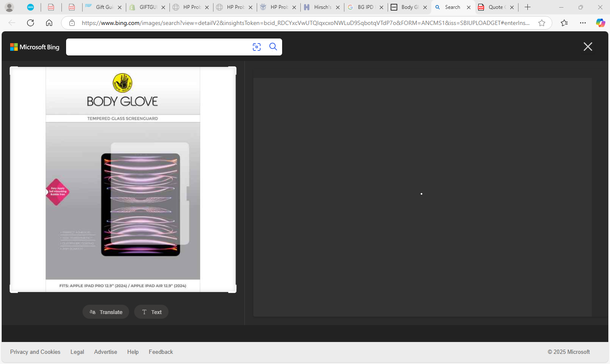
Task: Open the Privacy and Cookies link
Action: (x=35, y=352)
